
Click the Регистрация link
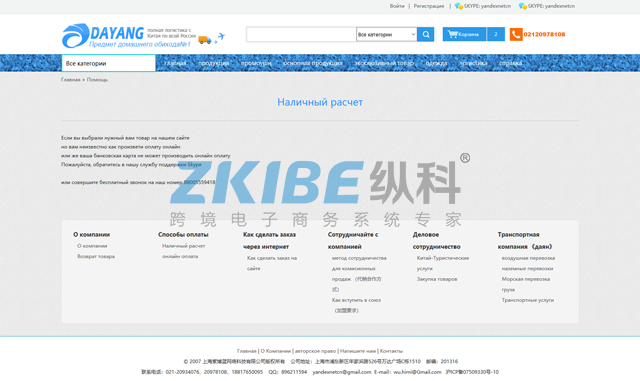[x=429, y=6]
